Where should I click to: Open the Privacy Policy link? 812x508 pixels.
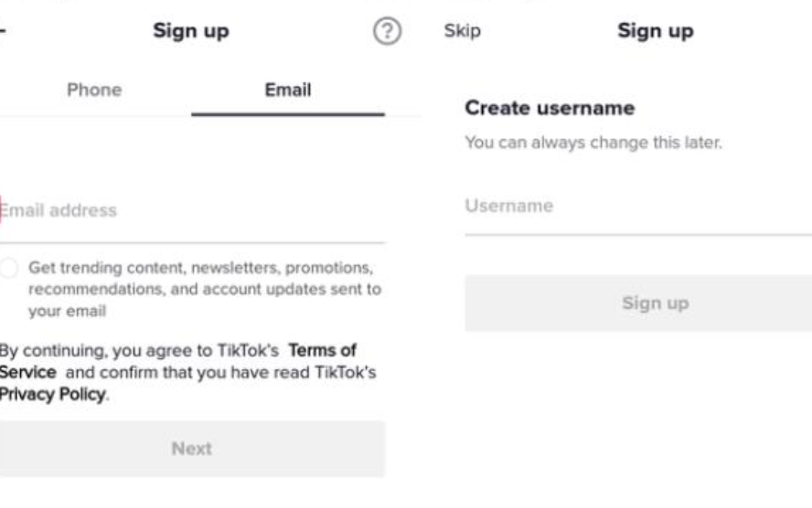[x=52, y=395]
